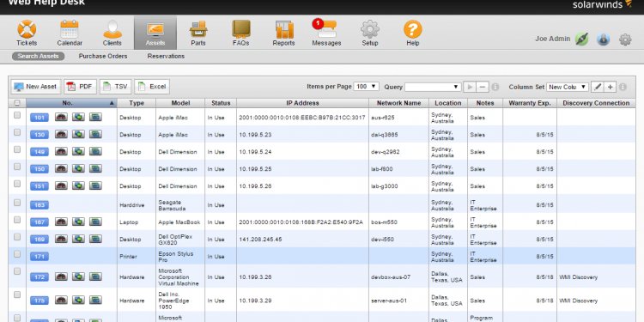Sort by the Type column header
Viewport: 644px width, 322px height.
click(137, 103)
